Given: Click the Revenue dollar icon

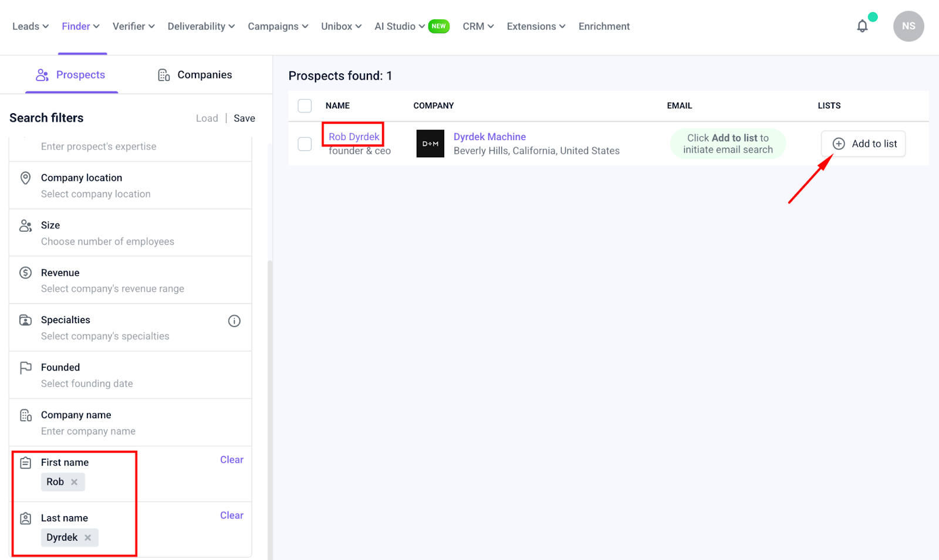Looking at the screenshot, I should [25, 273].
